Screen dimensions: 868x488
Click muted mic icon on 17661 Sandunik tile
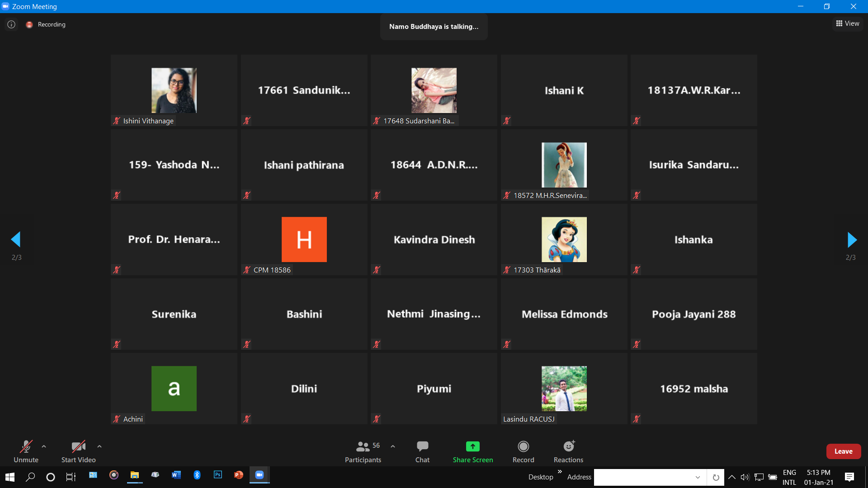[247, 121]
